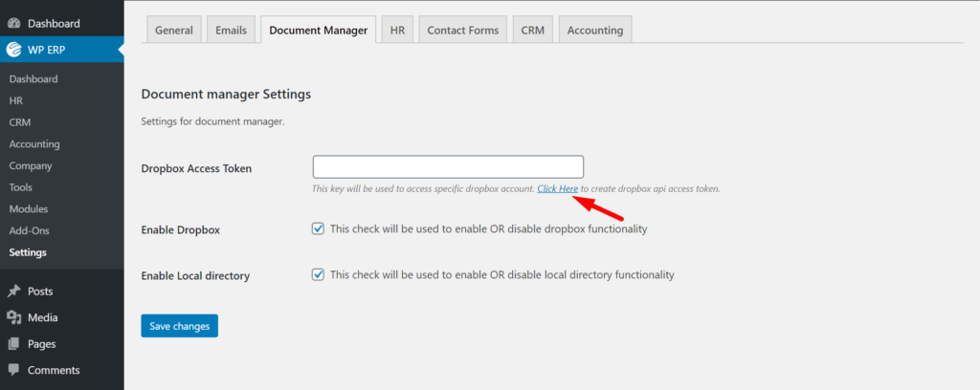Switch to the General tab

click(x=174, y=30)
